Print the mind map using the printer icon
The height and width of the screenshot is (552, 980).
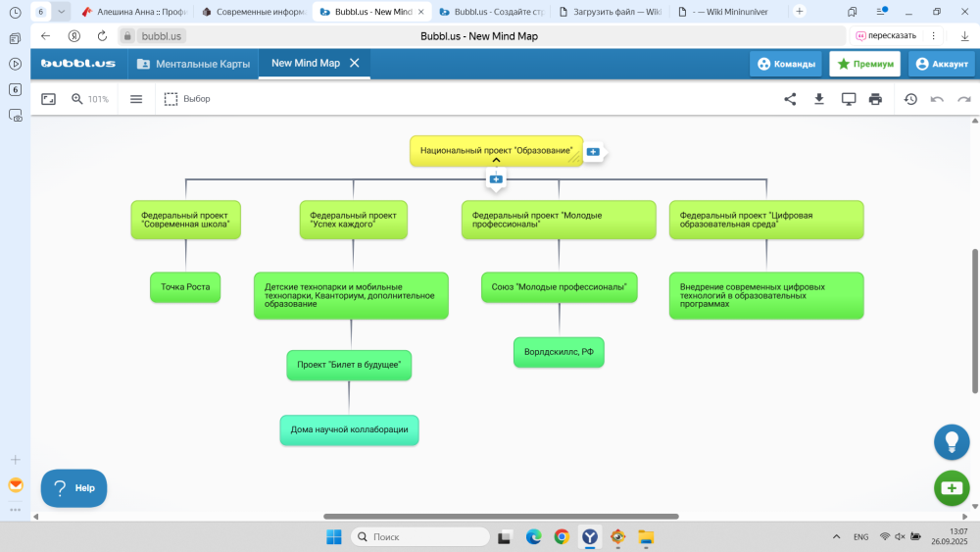(875, 99)
